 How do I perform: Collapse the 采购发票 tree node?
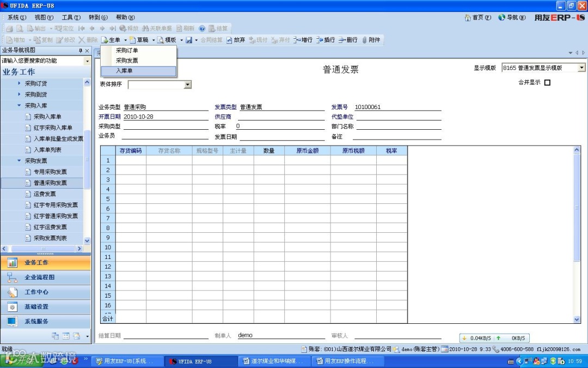[x=19, y=161]
